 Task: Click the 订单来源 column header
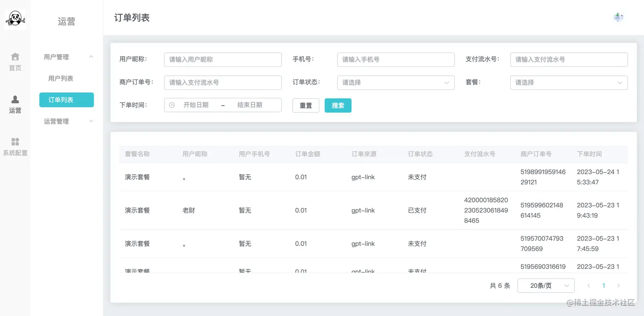364,154
